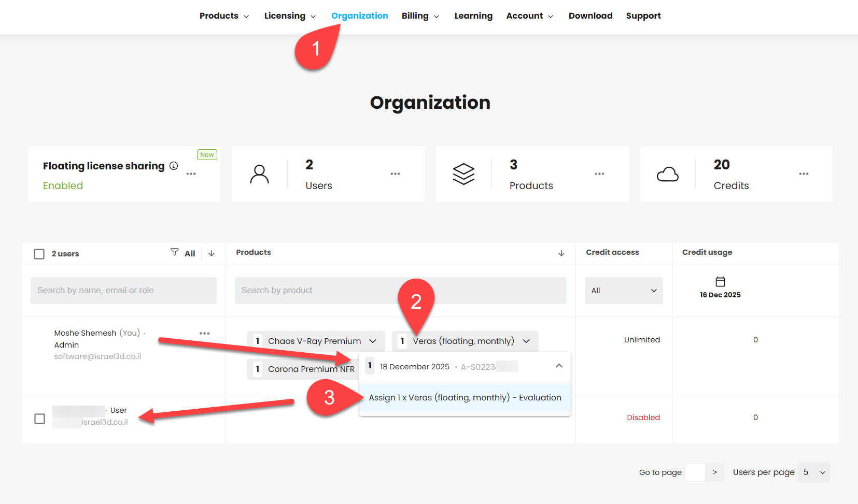
Task: Open the Credit access All dropdown
Action: pos(623,291)
